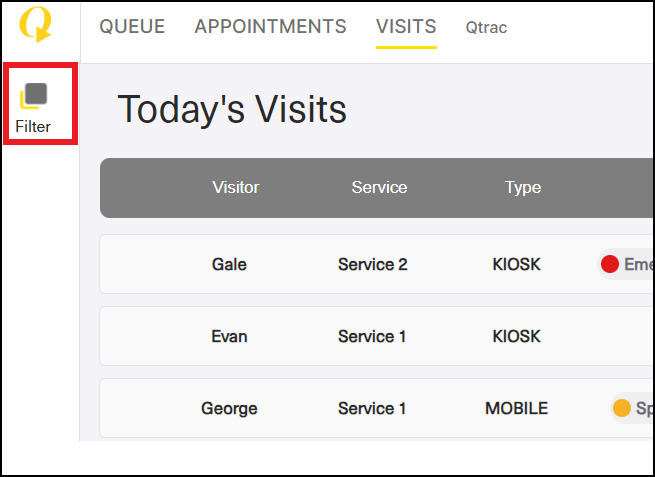Open the APPOINTMENTS tab
The height and width of the screenshot is (477, 655).
pyautogui.click(x=270, y=27)
